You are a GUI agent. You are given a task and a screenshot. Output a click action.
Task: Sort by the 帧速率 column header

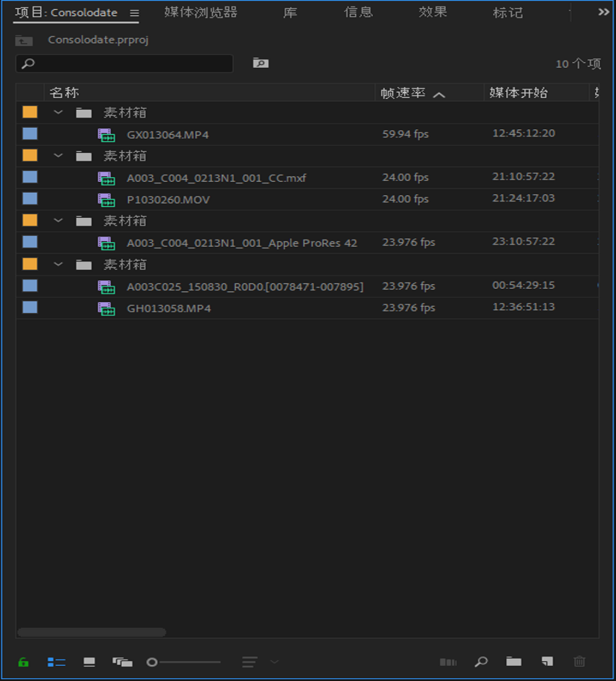click(404, 93)
